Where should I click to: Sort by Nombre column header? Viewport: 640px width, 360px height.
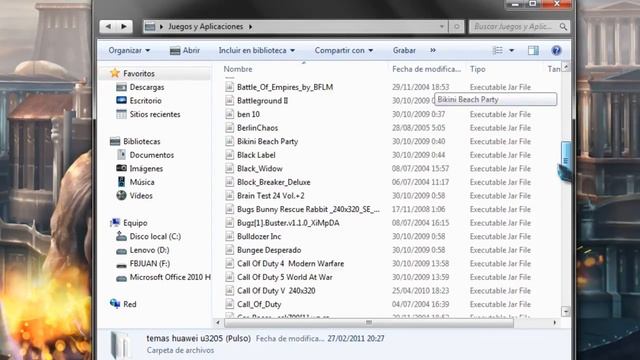[x=238, y=69]
